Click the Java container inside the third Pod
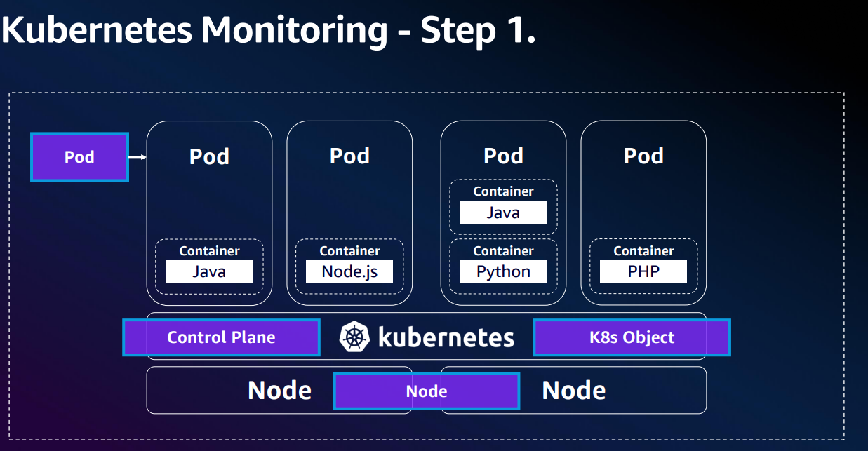This screenshot has height=451, width=868. pos(503,212)
